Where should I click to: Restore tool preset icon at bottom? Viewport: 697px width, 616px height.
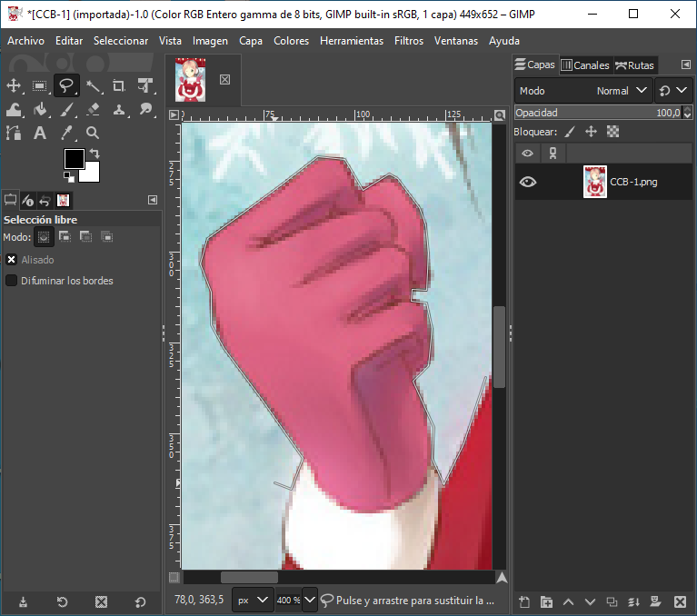62,602
